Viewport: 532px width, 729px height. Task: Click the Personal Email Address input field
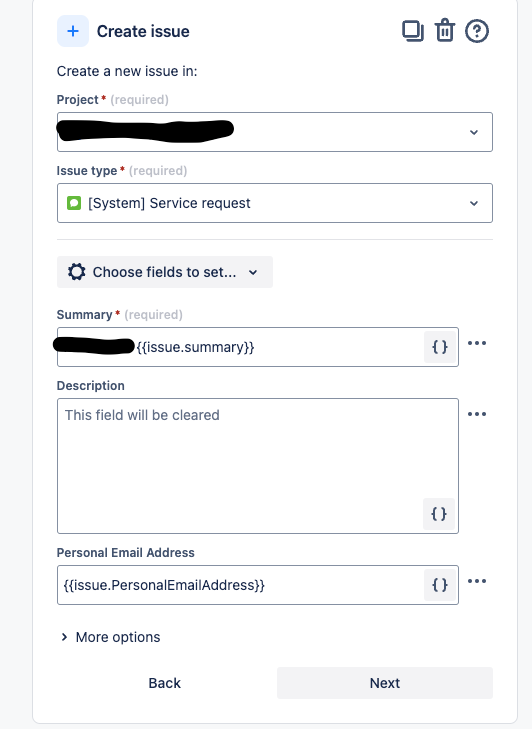click(240, 585)
